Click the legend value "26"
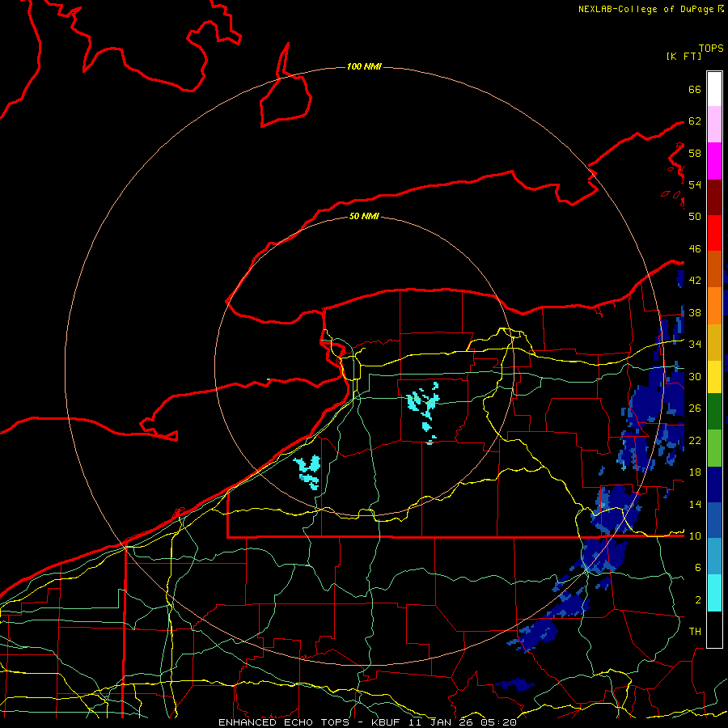Viewport: 728px width, 728px height. coord(695,408)
